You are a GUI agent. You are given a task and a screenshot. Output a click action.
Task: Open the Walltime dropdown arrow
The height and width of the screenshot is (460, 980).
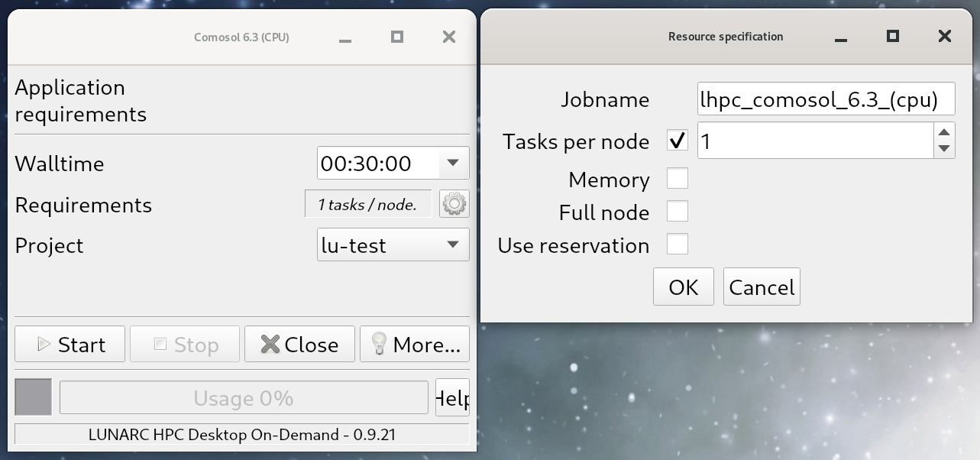[x=453, y=163]
